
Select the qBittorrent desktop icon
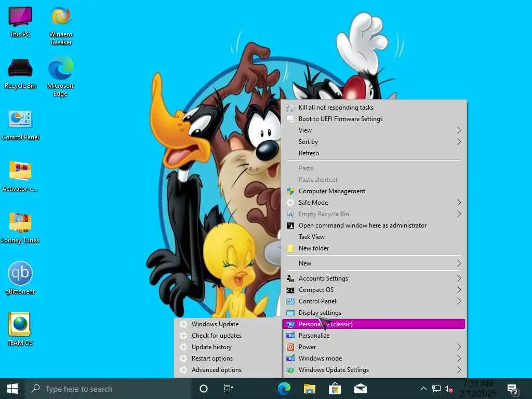point(20,278)
